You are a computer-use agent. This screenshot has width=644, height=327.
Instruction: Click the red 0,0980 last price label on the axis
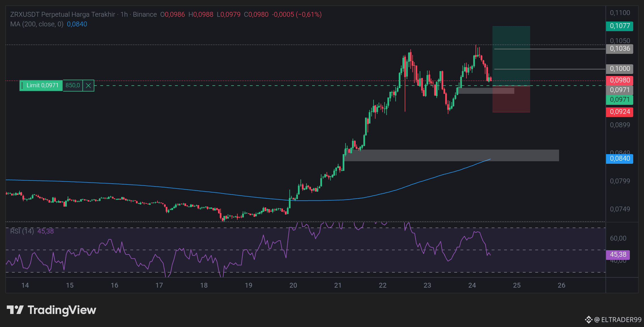(x=620, y=80)
